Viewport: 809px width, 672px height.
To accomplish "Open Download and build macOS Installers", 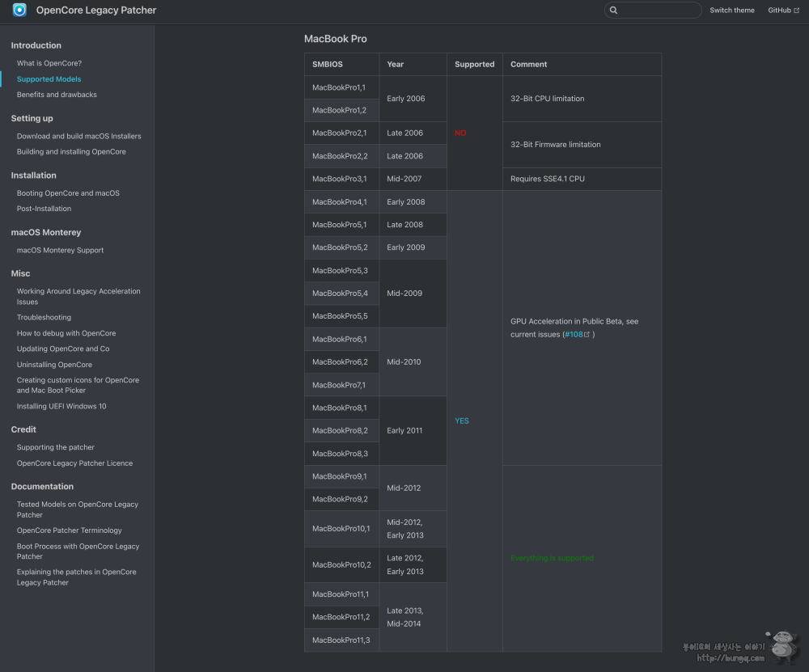I will click(x=79, y=136).
